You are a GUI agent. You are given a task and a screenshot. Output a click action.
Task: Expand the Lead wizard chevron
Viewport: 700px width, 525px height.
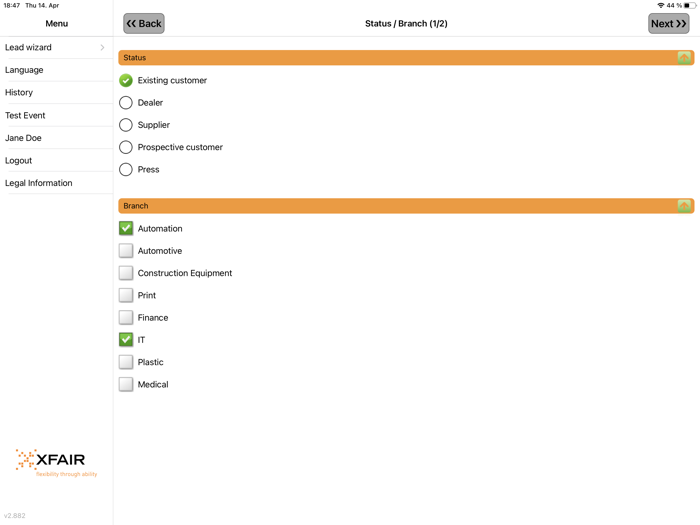102,47
